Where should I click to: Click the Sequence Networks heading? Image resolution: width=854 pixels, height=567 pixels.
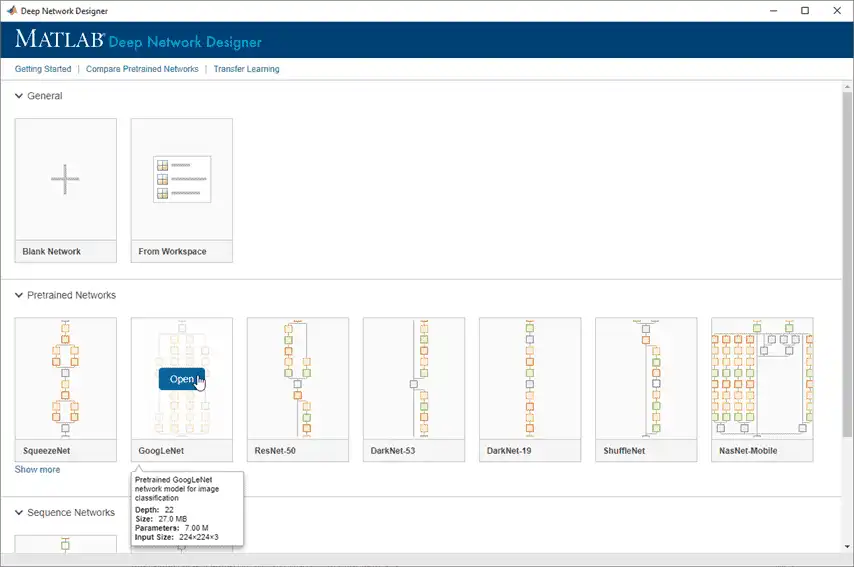(71, 513)
